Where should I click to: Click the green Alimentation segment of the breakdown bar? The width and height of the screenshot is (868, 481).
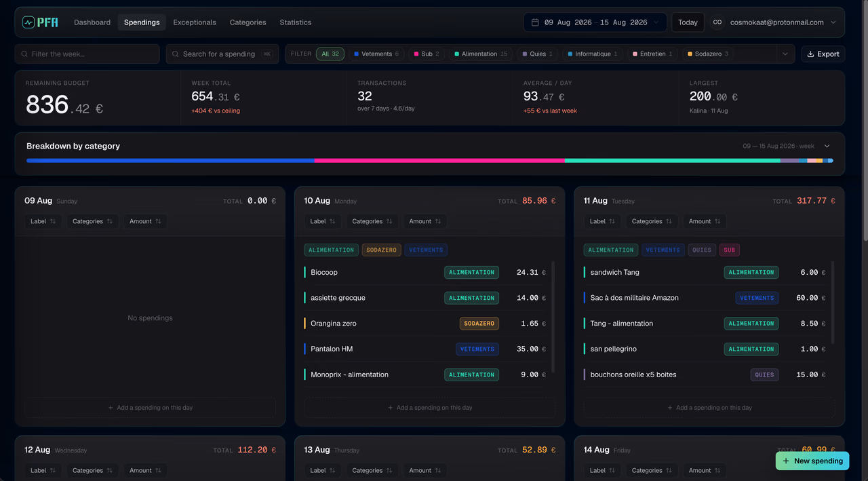673,161
